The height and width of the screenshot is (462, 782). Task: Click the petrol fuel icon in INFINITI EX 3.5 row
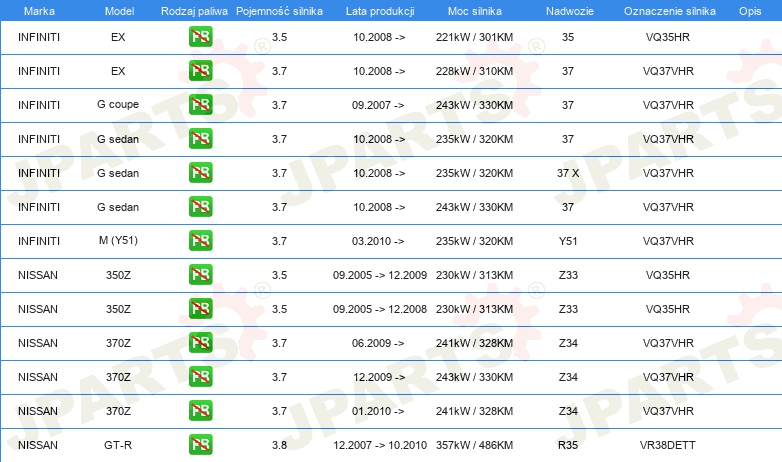click(x=200, y=37)
